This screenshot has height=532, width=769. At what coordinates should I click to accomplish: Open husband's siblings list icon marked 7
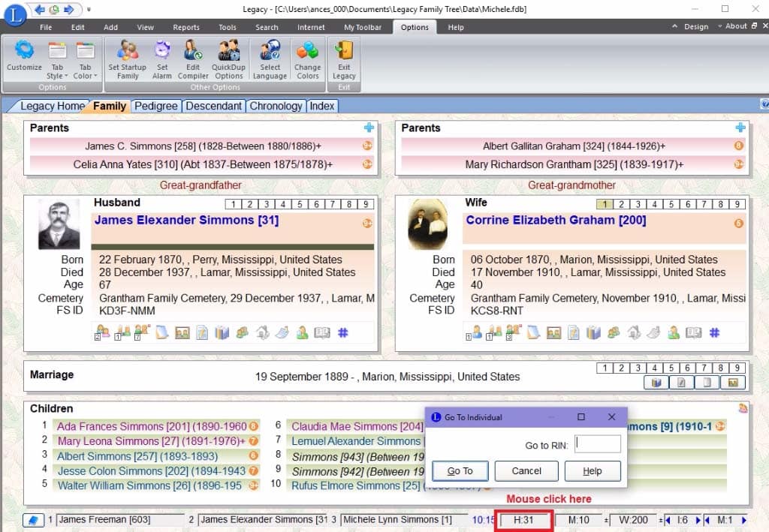coord(142,332)
